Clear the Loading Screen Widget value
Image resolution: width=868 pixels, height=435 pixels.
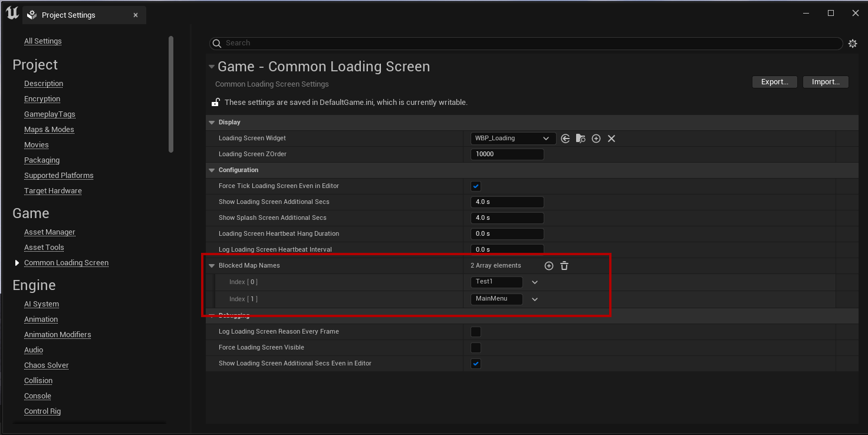[611, 139]
